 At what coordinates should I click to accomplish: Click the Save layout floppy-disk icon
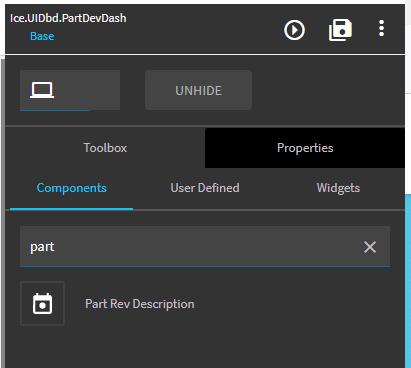(340, 30)
